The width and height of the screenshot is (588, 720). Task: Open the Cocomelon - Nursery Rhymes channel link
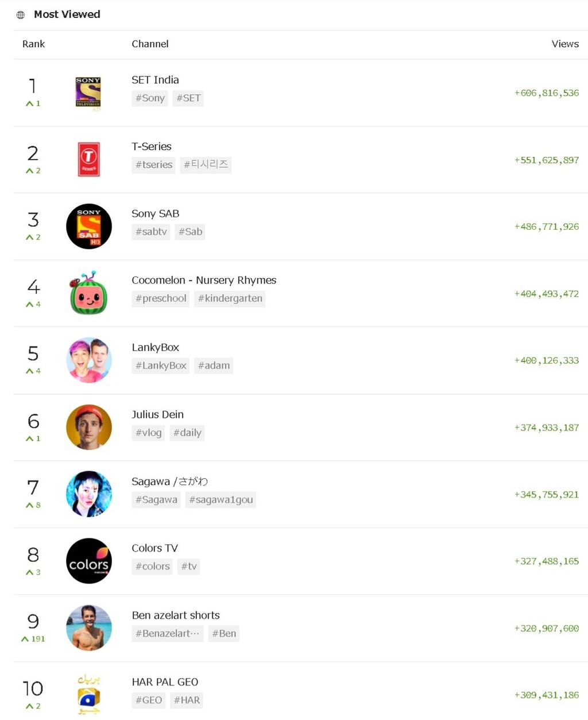(x=203, y=280)
